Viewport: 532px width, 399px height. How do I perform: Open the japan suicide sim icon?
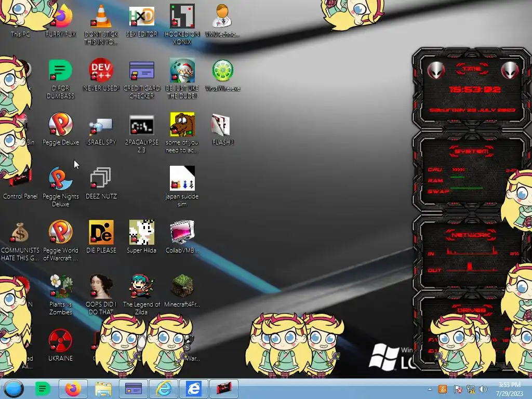coord(182,187)
